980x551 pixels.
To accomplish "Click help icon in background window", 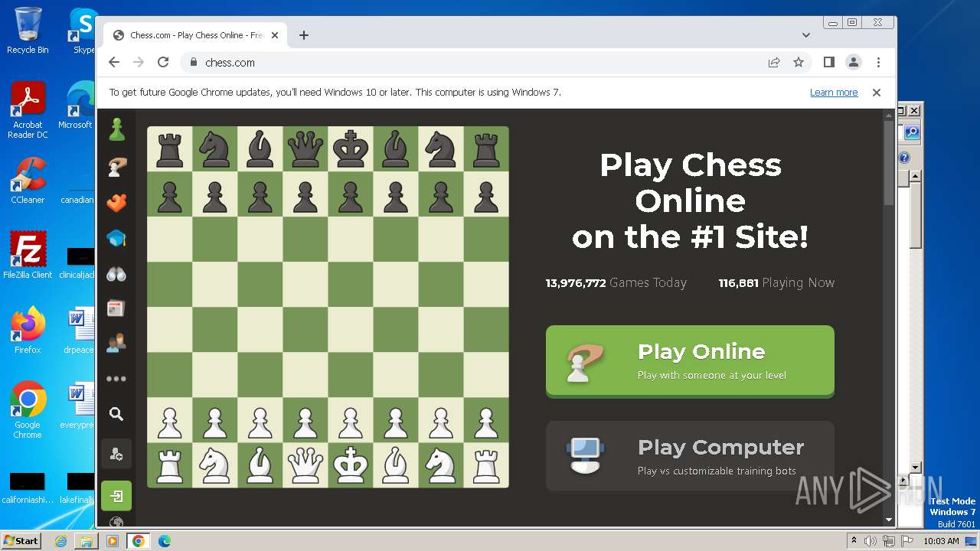I will point(904,158).
